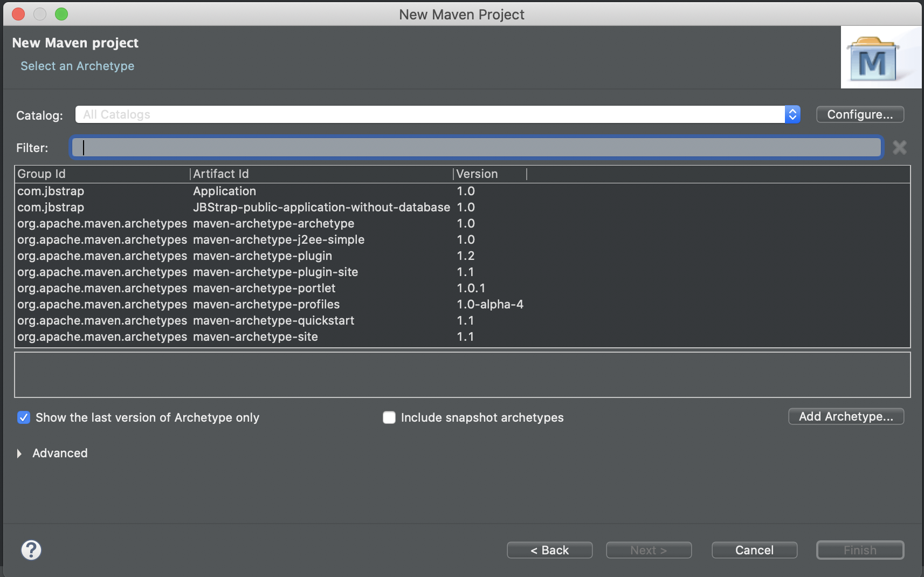Viewport: 924px width, 577px height.
Task: Select maven-archetype-quickstart row
Action: [x=462, y=320]
